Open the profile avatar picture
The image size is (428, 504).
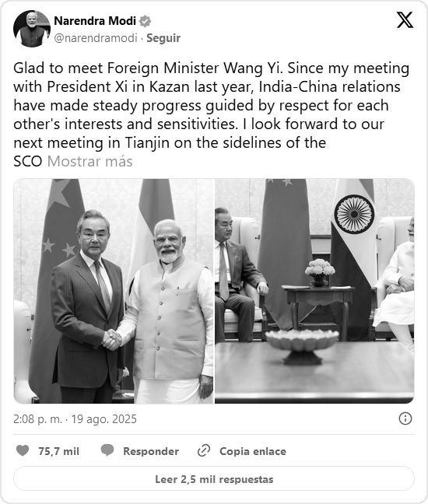[x=32, y=29]
